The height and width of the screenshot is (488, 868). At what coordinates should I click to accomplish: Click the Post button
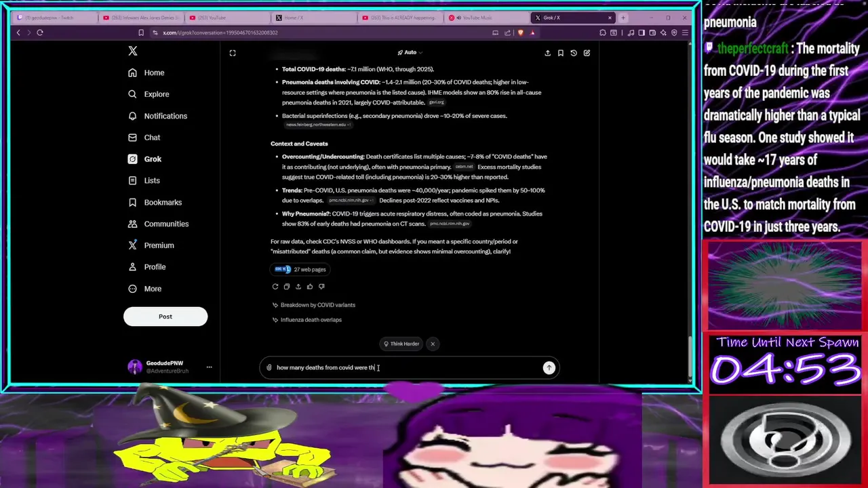click(x=165, y=317)
